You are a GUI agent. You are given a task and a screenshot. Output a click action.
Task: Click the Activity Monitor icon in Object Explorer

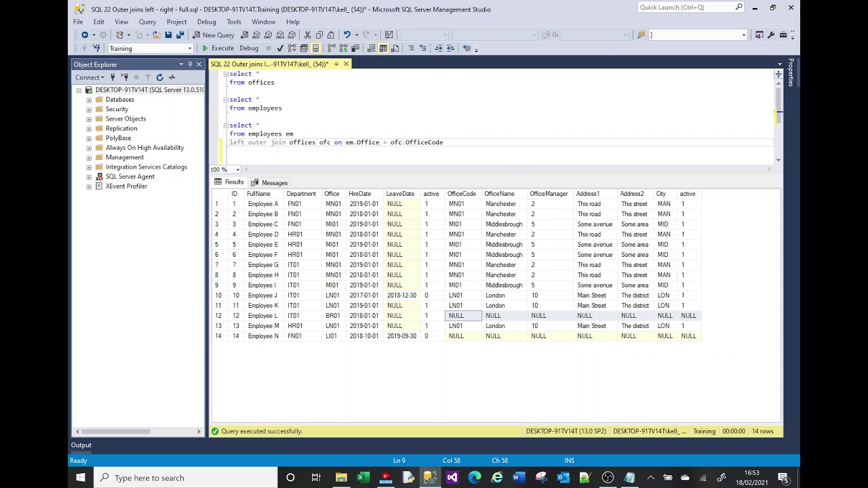171,77
